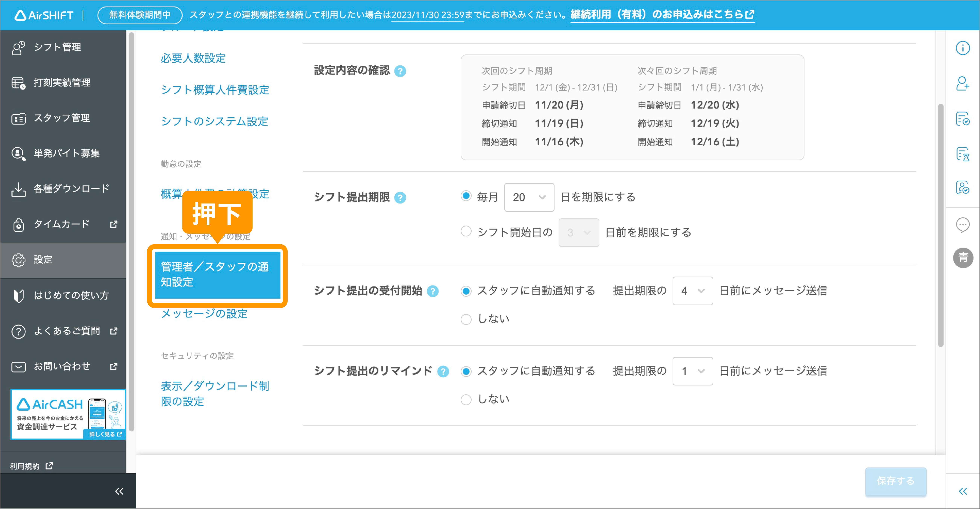Click the list with hourglass icon in right panel

(x=963, y=154)
